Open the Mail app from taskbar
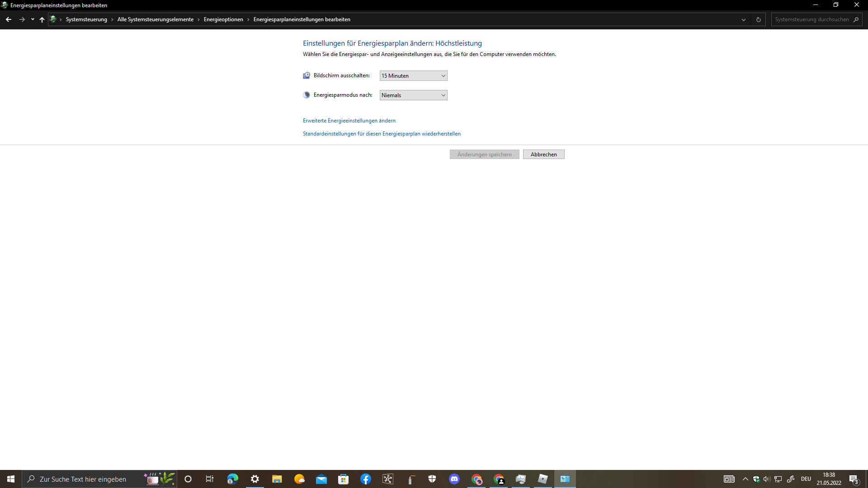This screenshot has width=868, height=488. [321, 479]
